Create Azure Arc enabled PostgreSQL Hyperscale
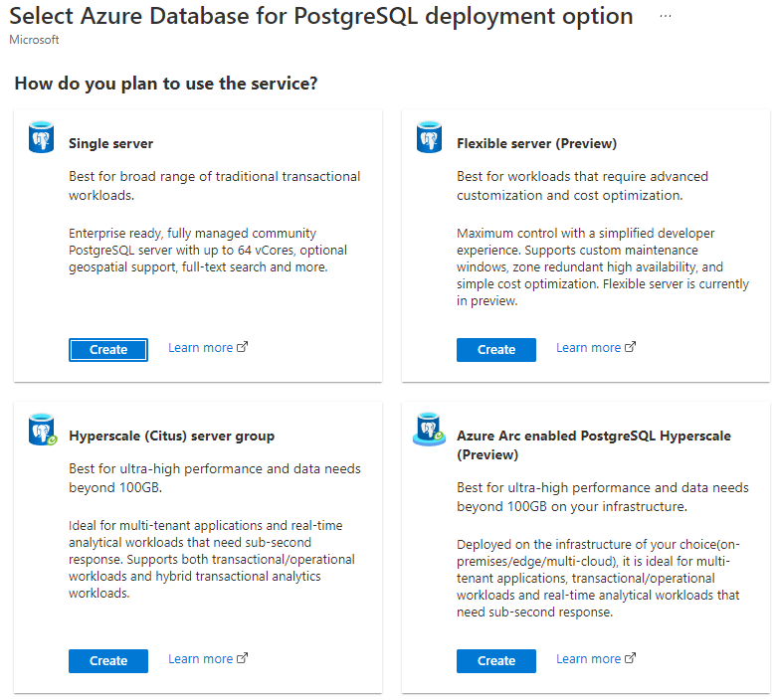Screen dimensions: 776x700 tap(496, 661)
